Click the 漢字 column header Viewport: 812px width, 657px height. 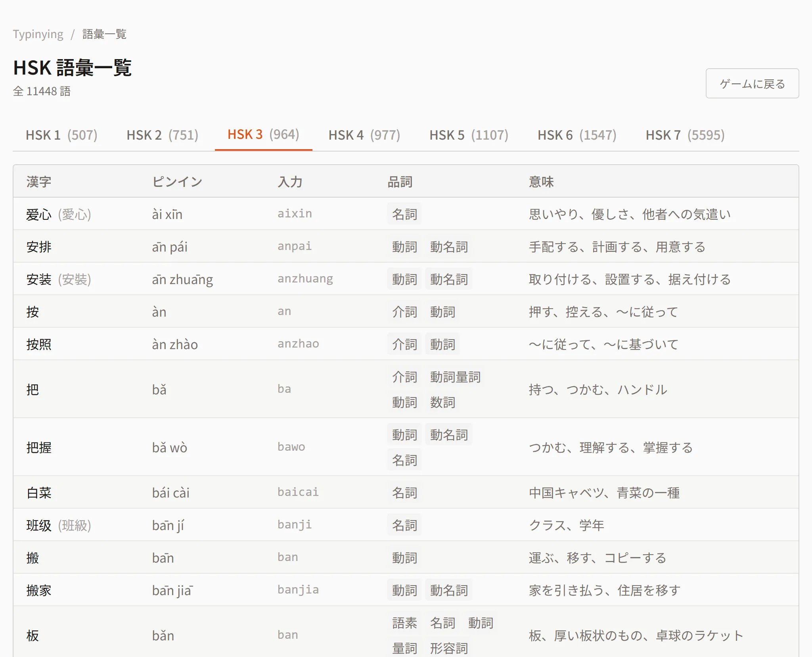(x=38, y=181)
